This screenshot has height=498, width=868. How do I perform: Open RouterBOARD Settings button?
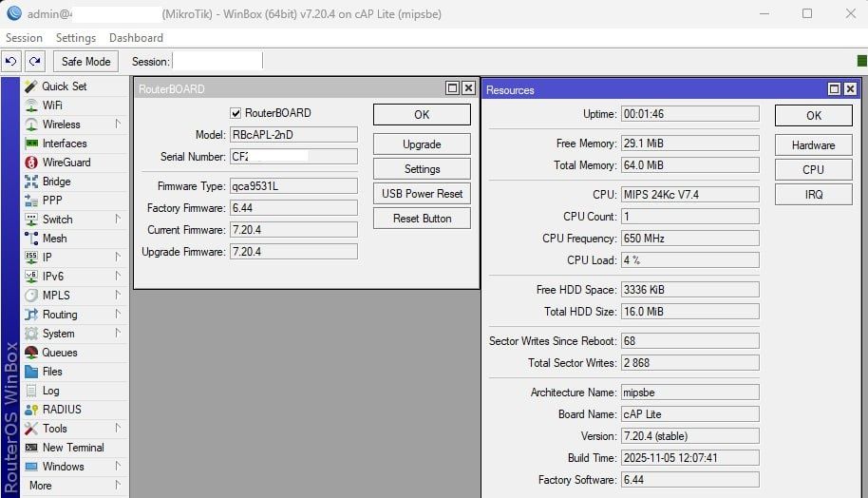[x=422, y=169]
